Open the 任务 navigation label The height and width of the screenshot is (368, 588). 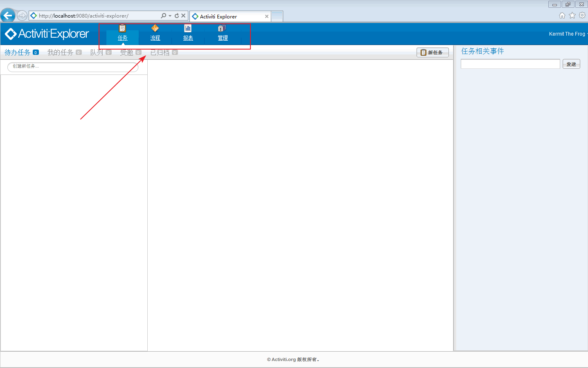tap(122, 38)
